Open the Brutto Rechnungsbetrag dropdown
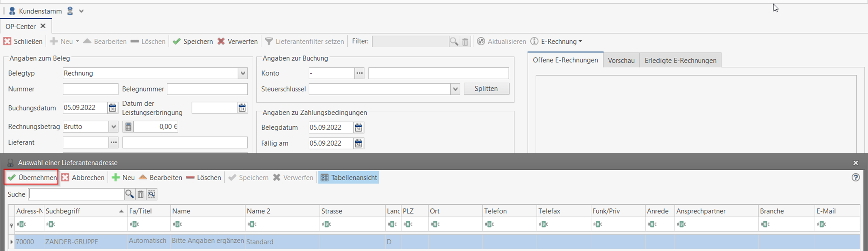Screen dimensions: 868x251 (x=113, y=127)
